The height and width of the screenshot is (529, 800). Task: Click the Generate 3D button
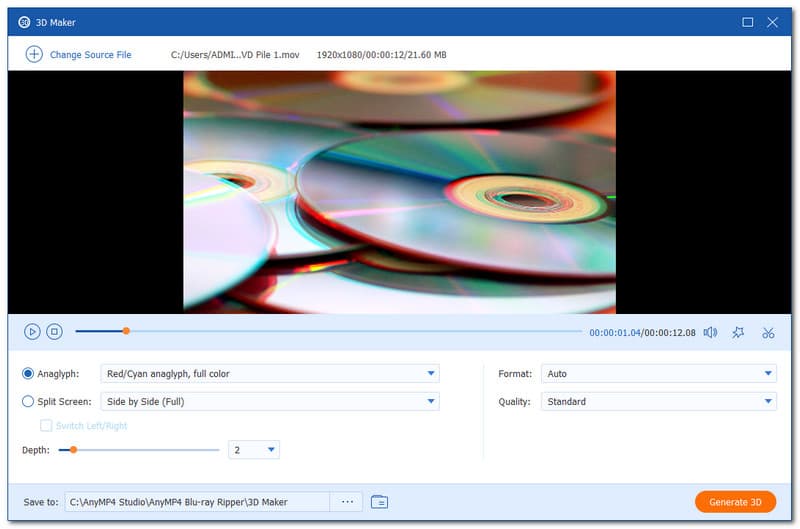pyautogui.click(x=735, y=502)
